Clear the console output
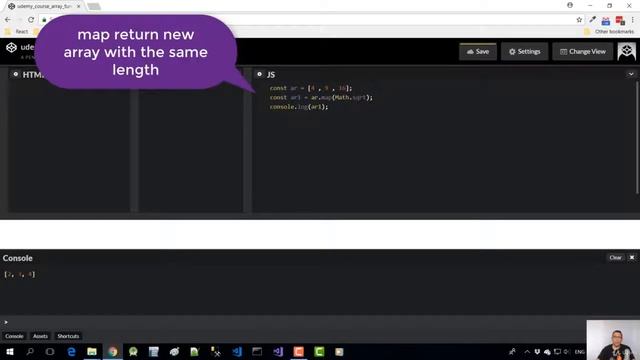Viewport: 640px width, 360px height. (615, 258)
